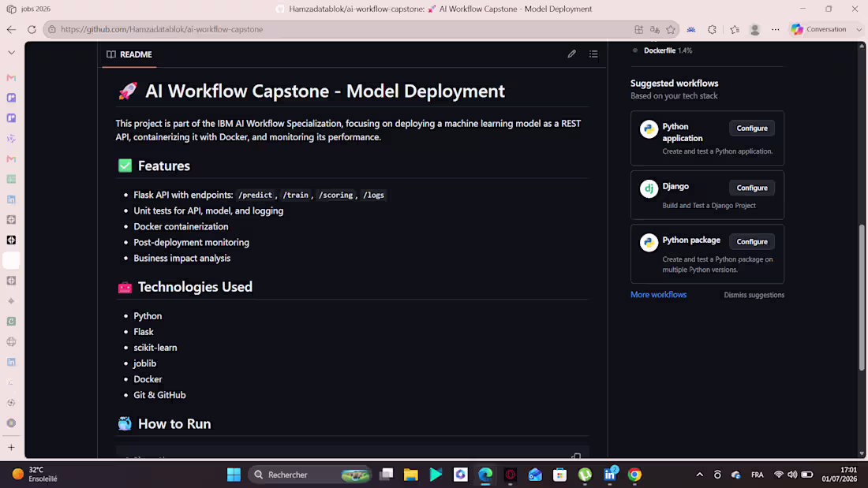Click the browser back arrow
This screenshot has width=868, height=488.
coord(12,29)
